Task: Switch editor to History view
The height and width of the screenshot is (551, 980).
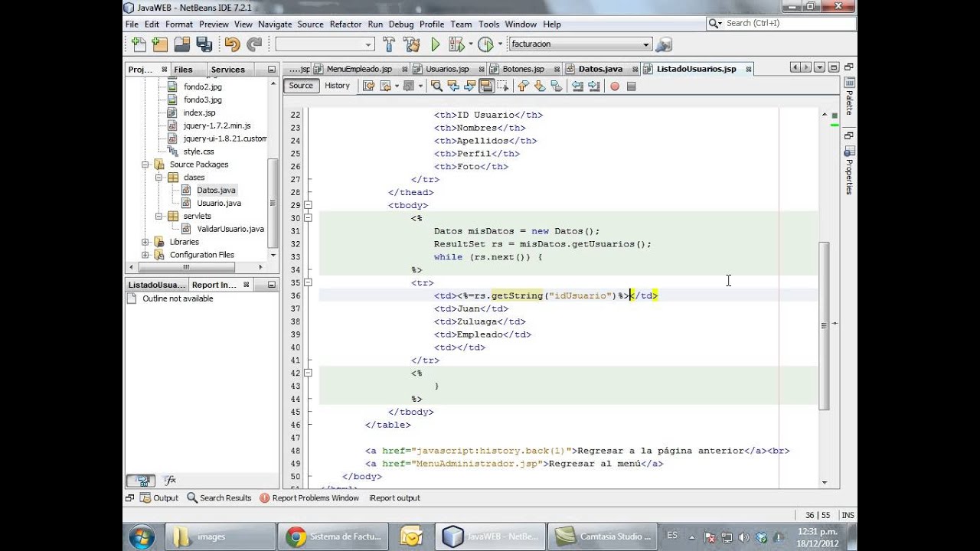Action: (337, 86)
